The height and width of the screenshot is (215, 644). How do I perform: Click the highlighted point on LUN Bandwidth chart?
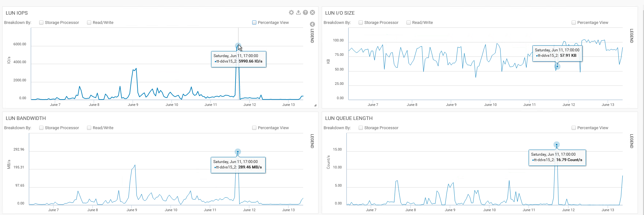[x=238, y=152]
